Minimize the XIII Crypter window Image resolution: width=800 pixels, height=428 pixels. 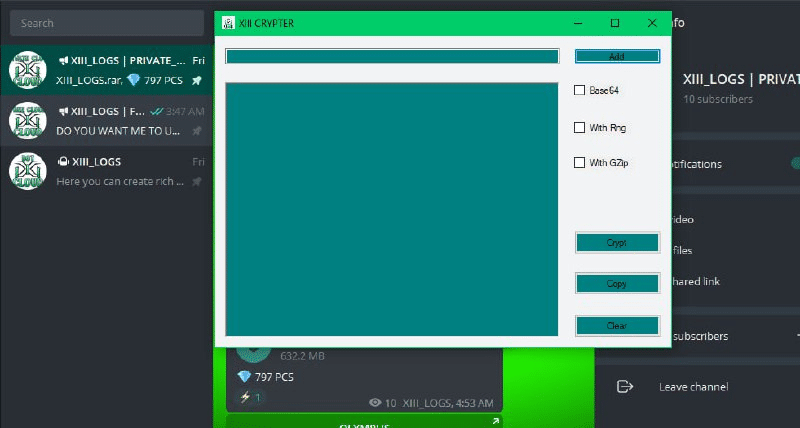(x=578, y=23)
